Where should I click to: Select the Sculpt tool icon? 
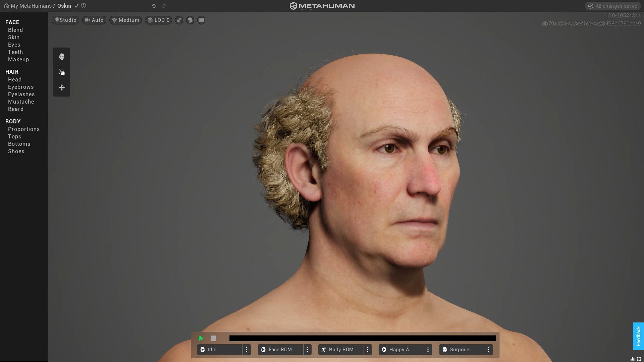coord(62,72)
